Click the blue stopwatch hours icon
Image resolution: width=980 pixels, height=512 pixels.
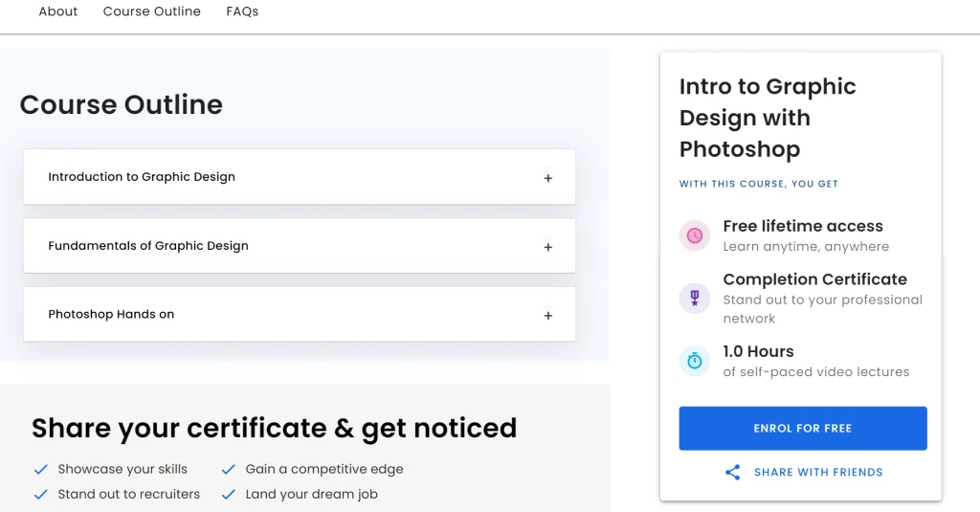point(695,361)
